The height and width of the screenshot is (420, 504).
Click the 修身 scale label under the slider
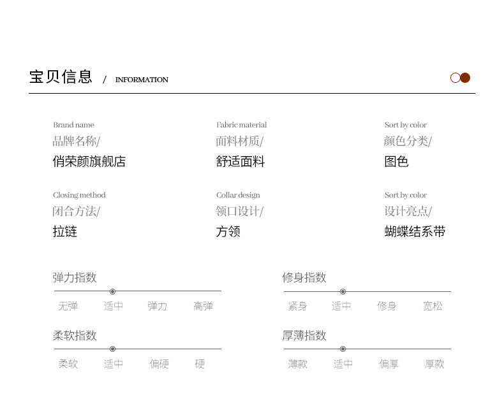[387, 306]
